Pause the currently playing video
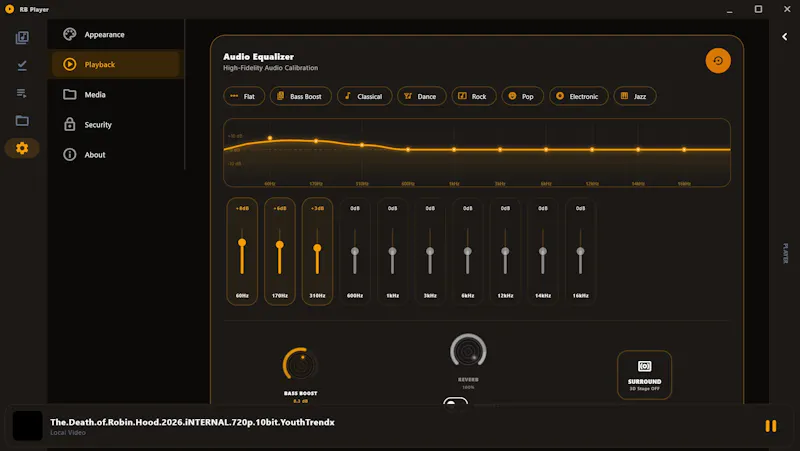800x451 pixels. pos(770,425)
